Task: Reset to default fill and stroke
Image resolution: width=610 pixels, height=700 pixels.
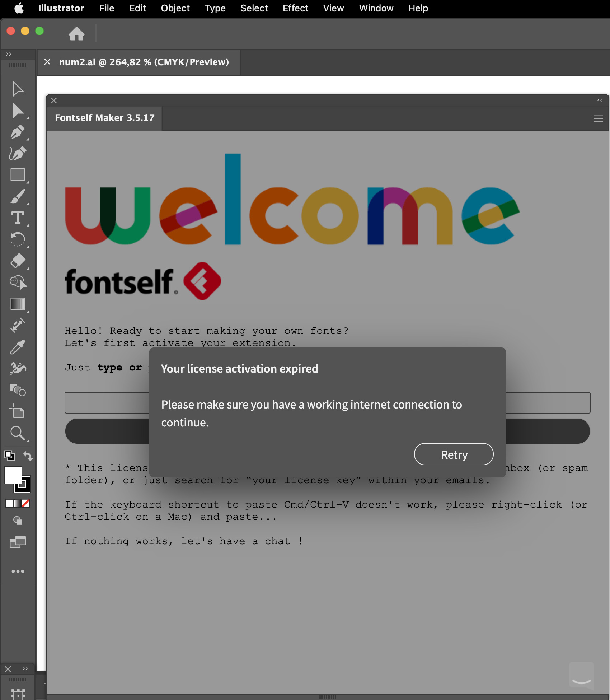Action: (x=9, y=456)
